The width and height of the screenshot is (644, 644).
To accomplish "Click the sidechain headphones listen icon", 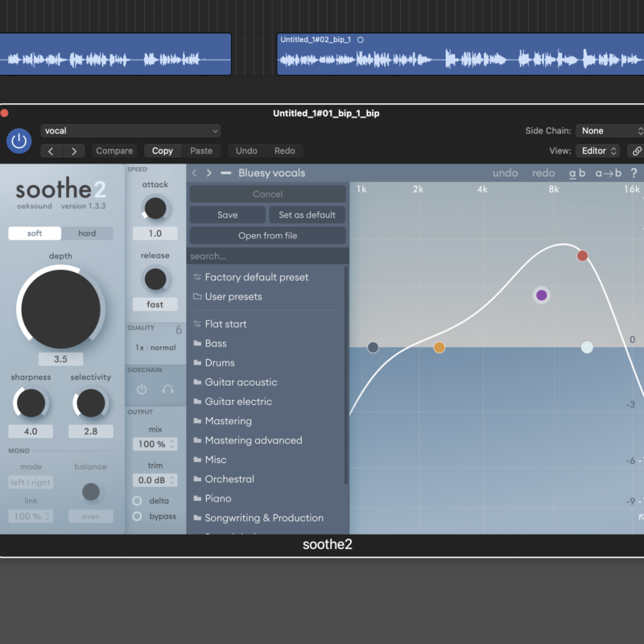I will [x=167, y=390].
